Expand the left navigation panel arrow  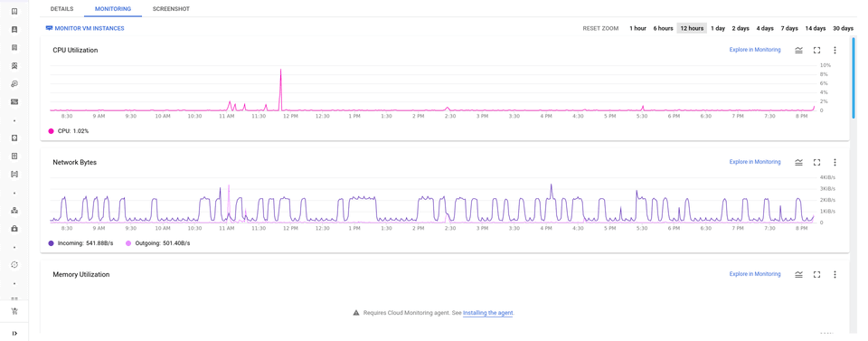tap(15, 333)
